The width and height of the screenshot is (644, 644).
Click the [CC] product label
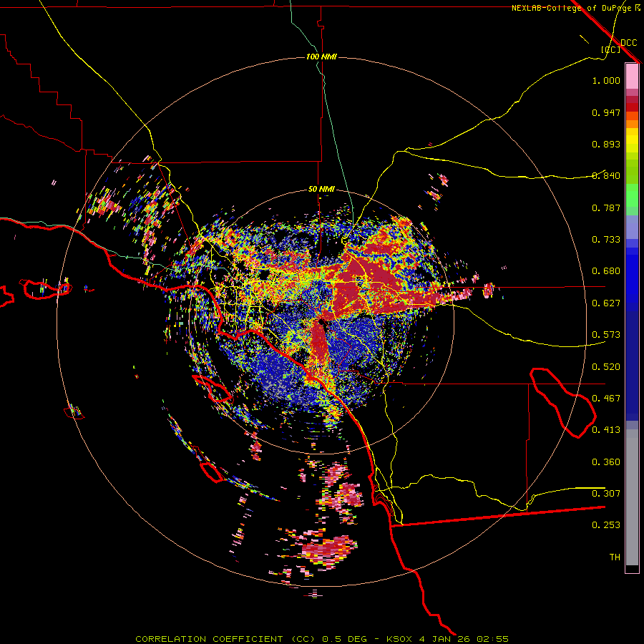[x=611, y=49]
